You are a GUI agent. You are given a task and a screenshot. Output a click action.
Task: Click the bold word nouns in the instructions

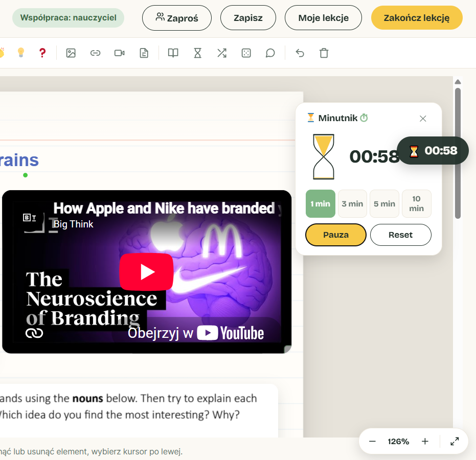tap(88, 398)
